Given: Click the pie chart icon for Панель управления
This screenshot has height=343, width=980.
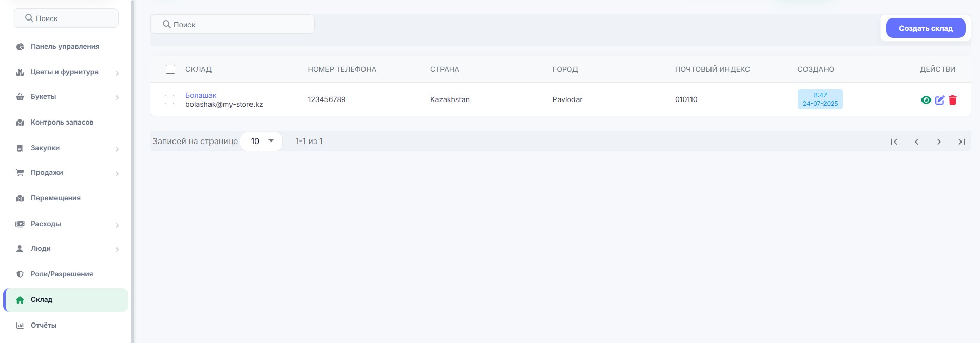Looking at the screenshot, I should [x=20, y=47].
